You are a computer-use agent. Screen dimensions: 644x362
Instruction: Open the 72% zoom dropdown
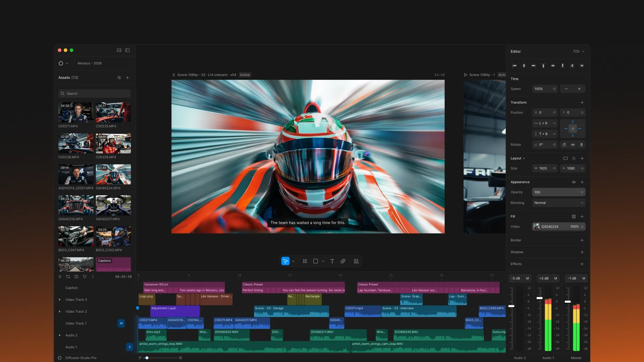tap(579, 51)
